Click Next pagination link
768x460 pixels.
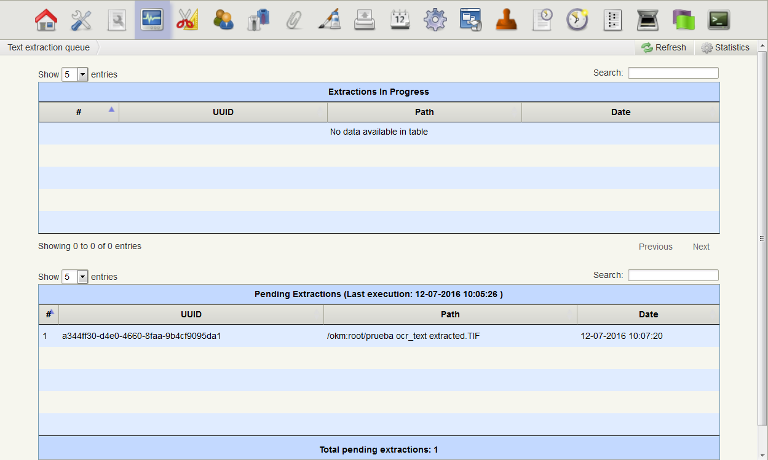701,247
